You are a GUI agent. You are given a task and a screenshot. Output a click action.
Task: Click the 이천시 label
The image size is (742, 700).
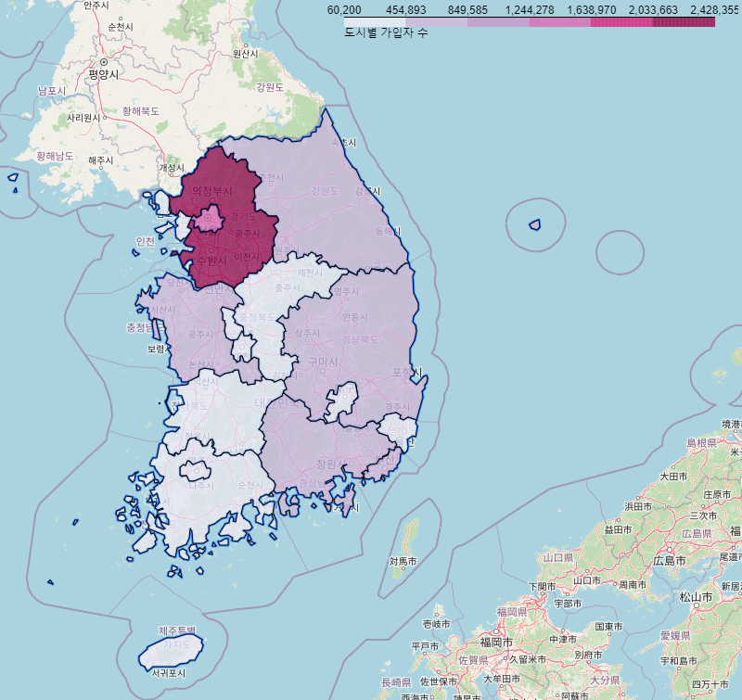(x=247, y=258)
